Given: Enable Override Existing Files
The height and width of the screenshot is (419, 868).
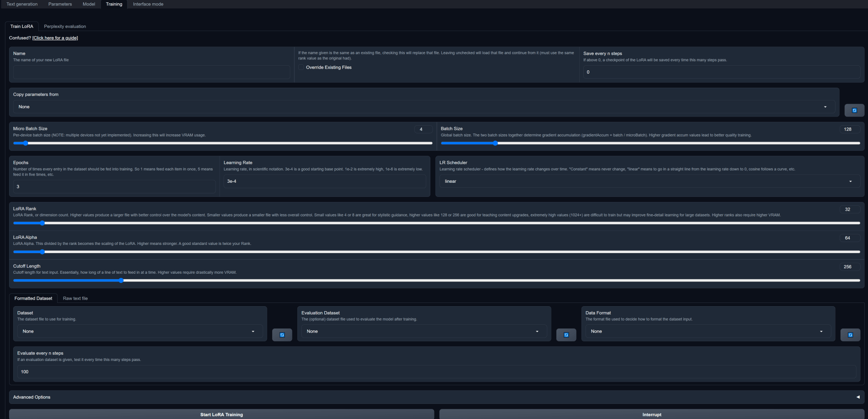Looking at the screenshot, I should click(302, 67).
